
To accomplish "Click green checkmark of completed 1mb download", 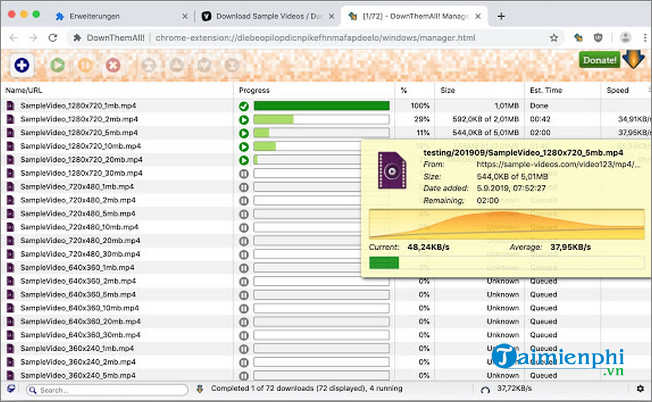I will (243, 106).
